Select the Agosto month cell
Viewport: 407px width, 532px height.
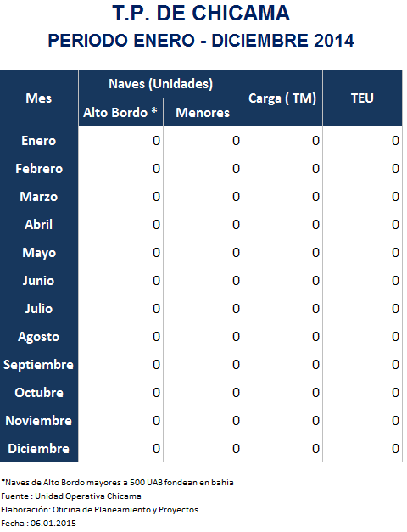click(x=39, y=336)
